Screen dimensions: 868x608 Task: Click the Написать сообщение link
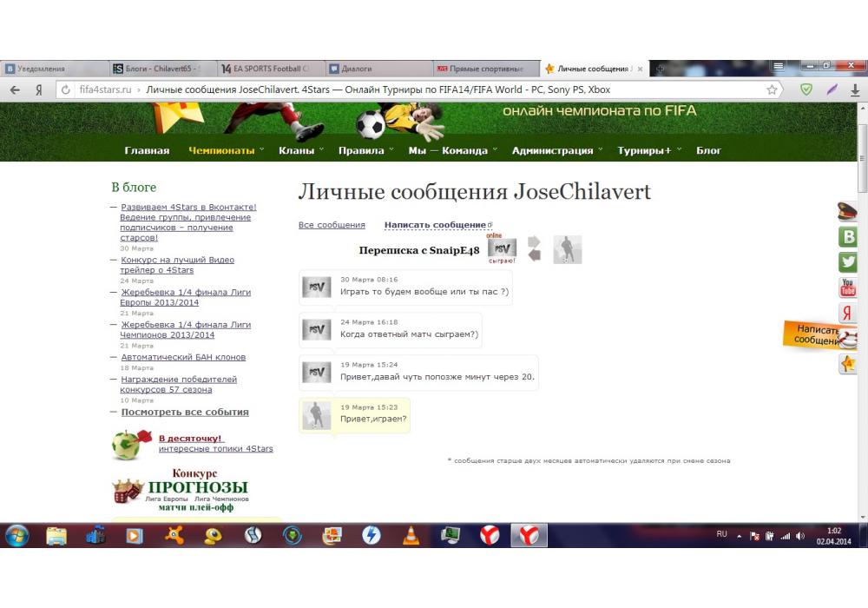(435, 225)
